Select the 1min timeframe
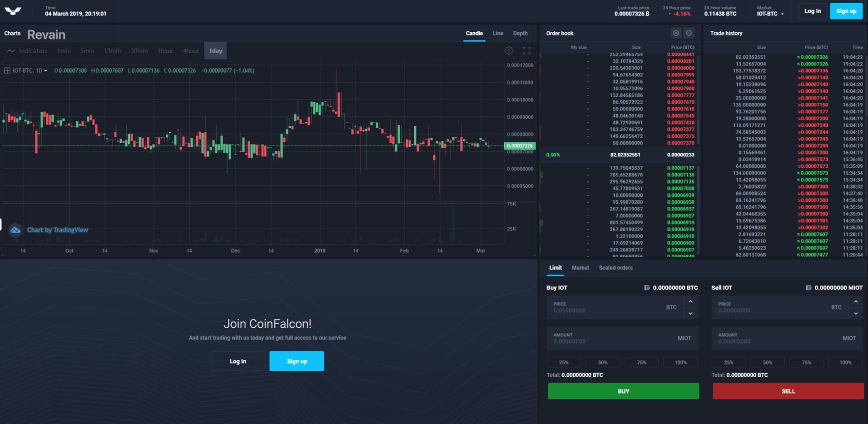This screenshot has height=424, width=868. [64, 51]
